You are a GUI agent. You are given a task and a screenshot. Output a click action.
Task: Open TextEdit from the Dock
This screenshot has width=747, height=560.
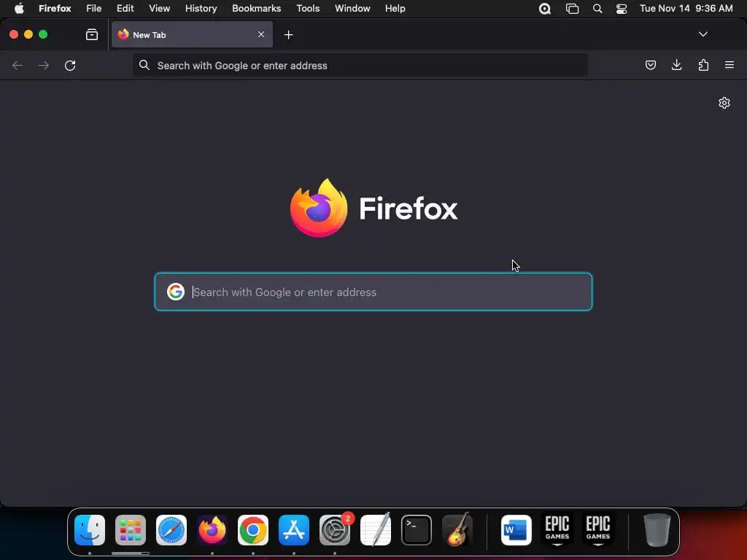[x=376, y=530]
